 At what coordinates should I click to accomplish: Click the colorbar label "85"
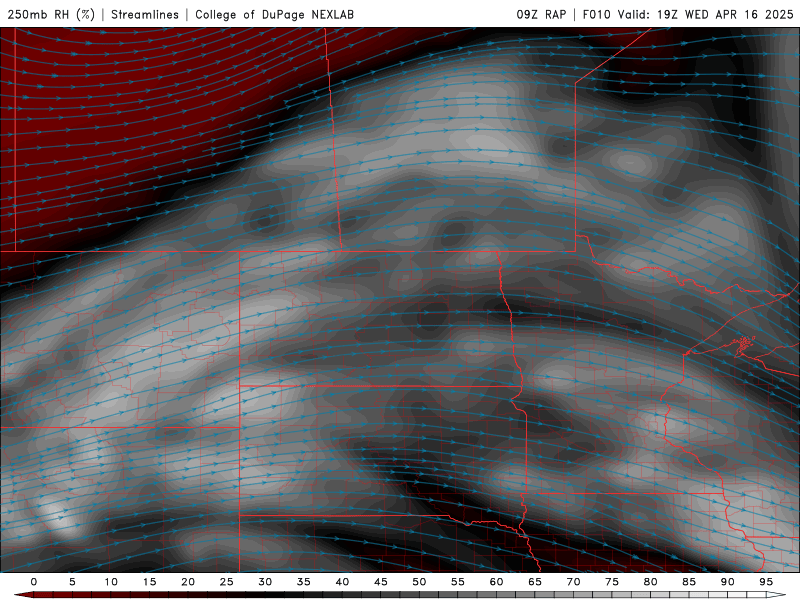(x=688, y=582)
